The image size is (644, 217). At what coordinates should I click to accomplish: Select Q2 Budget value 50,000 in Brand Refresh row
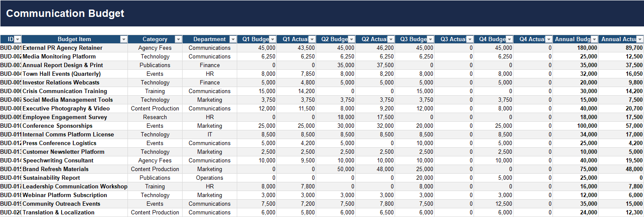coord(336,169)
